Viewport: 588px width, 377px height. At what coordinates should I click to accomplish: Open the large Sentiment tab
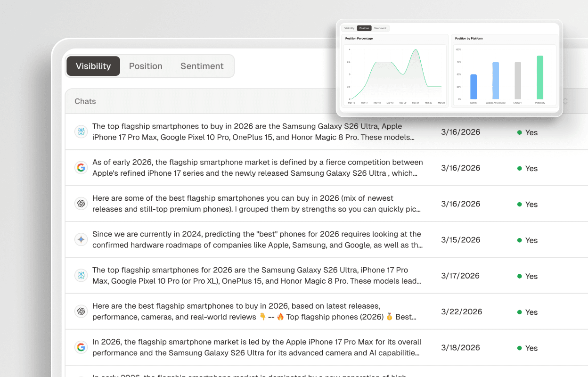202,66
